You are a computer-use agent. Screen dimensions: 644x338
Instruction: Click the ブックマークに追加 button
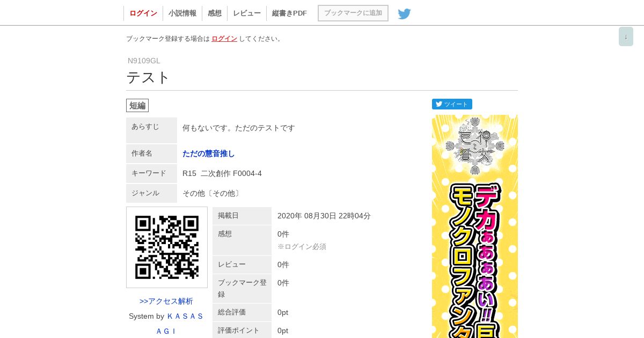pos(353,13)
